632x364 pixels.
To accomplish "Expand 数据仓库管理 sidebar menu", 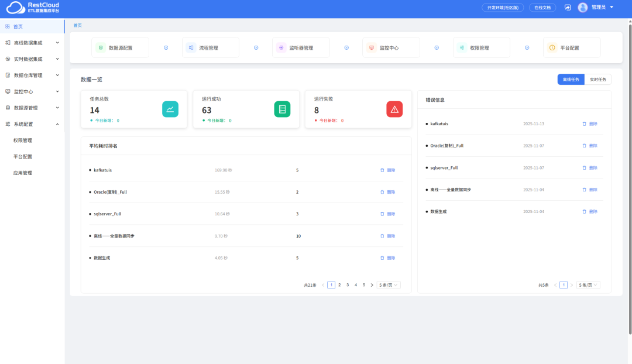I will tap(32, 75).
